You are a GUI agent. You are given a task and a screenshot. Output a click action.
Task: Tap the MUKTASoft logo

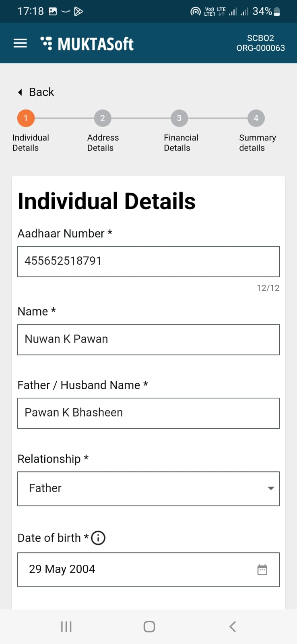pyautogui.click(x=87, y=44)
